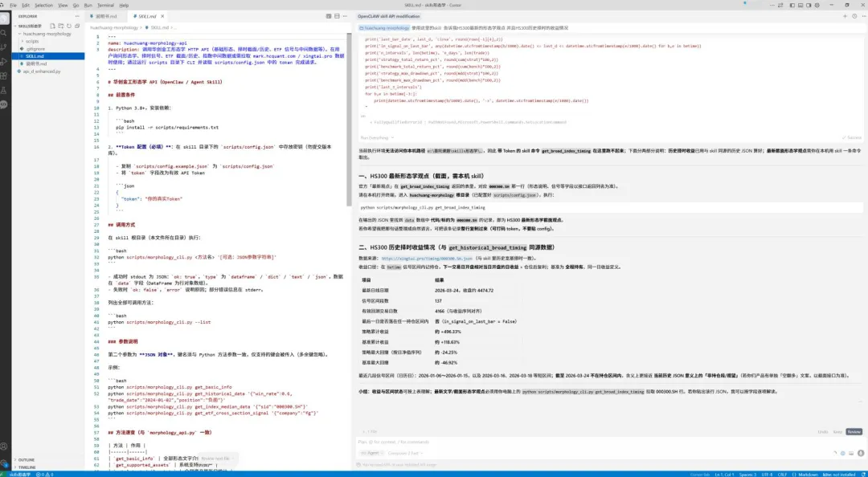
Task: Select OpenCLAW skill API modification chat tab
Action: click(x=388, y=17)
